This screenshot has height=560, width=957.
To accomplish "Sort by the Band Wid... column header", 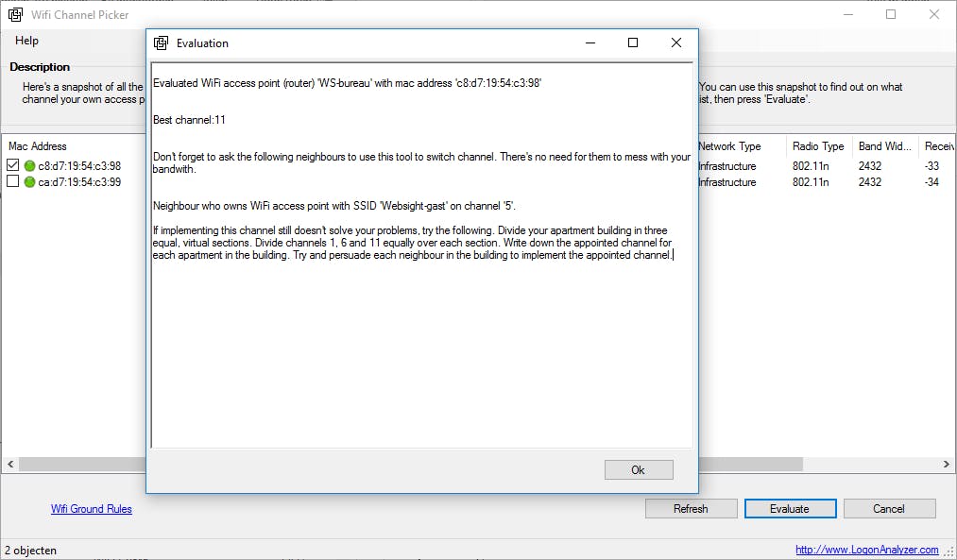I will pos(885,146).
